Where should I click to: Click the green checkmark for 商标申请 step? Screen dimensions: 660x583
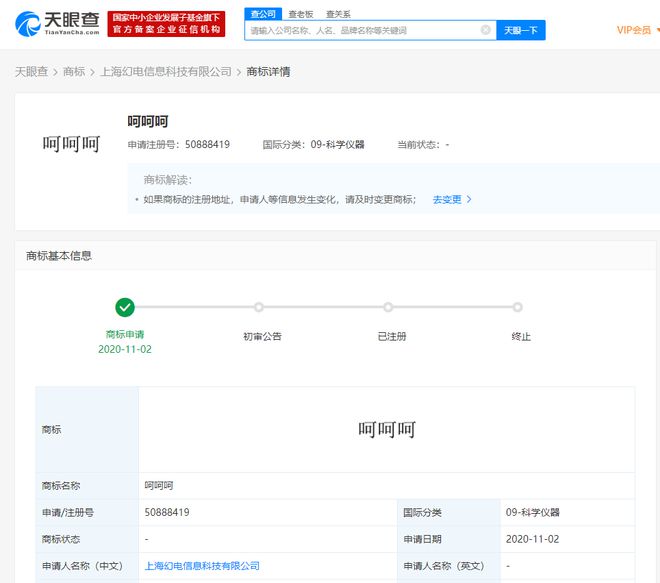(x=125, y=307)
